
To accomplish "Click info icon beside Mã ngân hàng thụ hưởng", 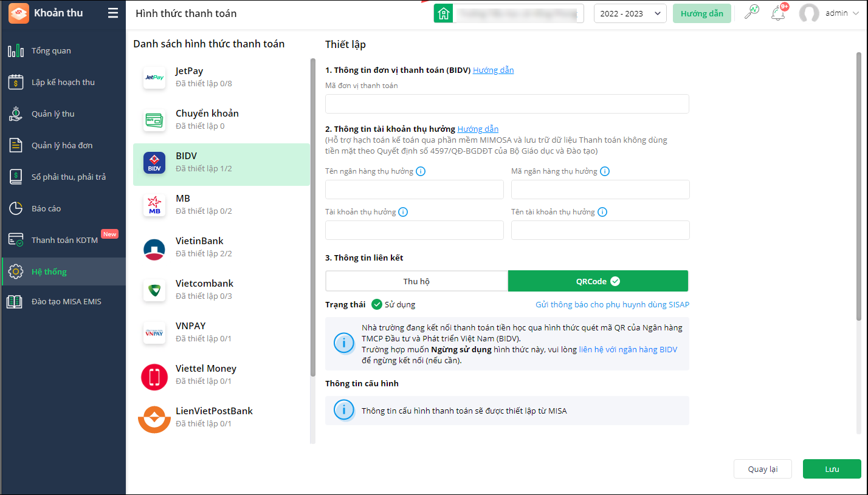I will [x=605, y=171].
